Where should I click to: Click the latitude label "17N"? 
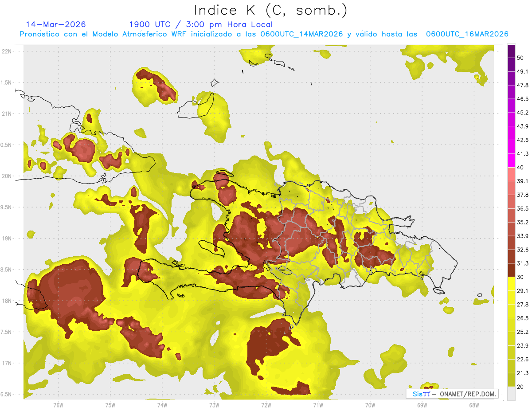coord(7,363)
